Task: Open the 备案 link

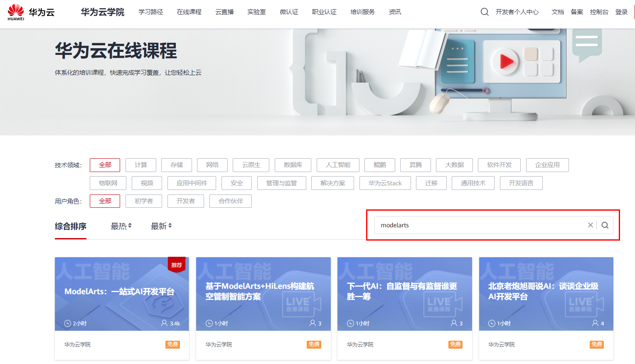Action: tap(577, 12)
